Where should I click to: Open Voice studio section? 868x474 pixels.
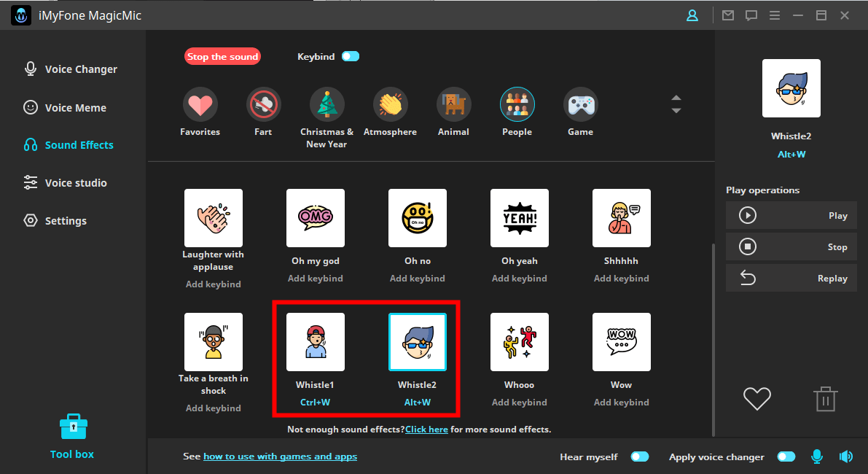tap(66, 183)
